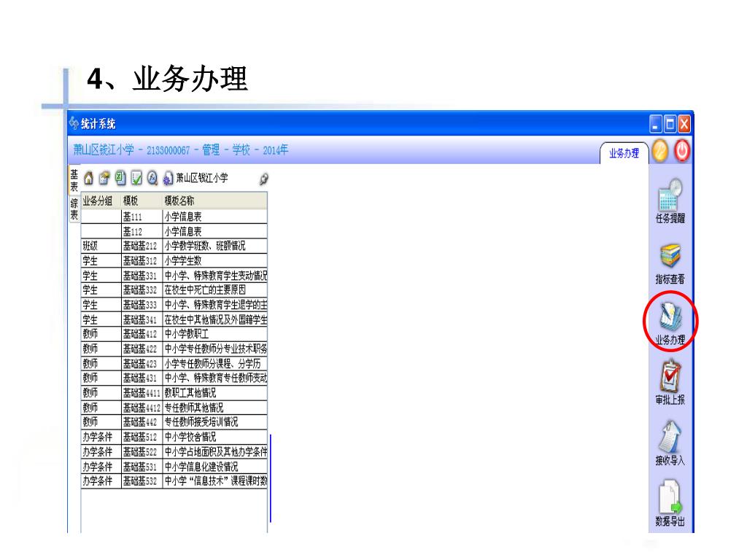This screenshot has width=747, height=560.
Task: Click the orange help round icon
Action: (660, 152)
